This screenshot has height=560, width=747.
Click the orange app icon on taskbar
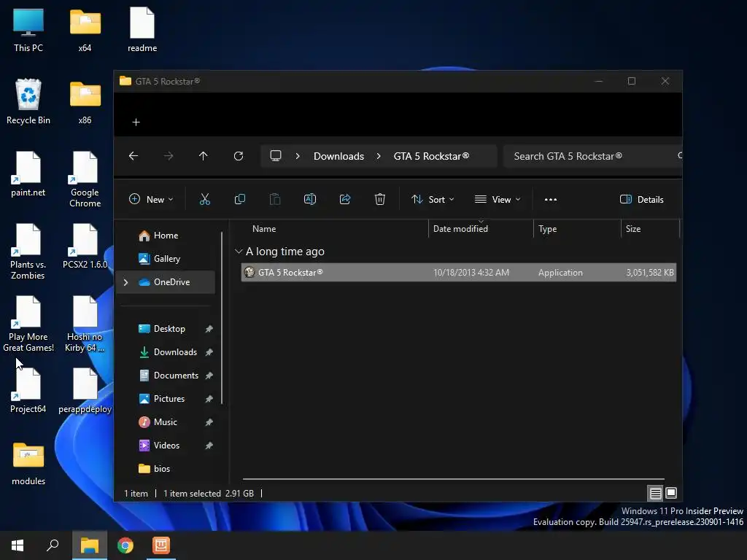tap(161, 545)
